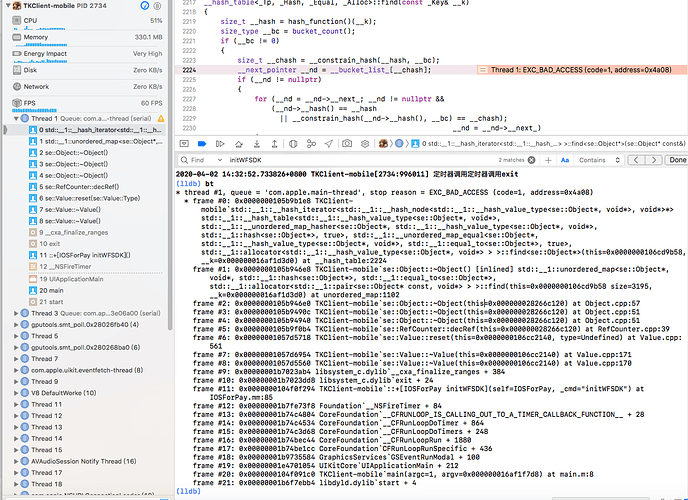
Task: Step into the function call
Action: tap(257, 143)
